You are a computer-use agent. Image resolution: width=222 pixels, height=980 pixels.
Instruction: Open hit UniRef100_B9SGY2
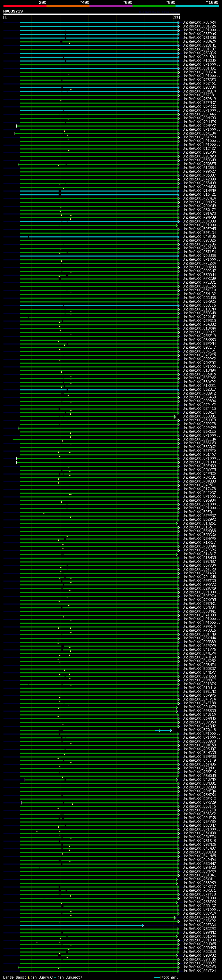pos(199,814)
